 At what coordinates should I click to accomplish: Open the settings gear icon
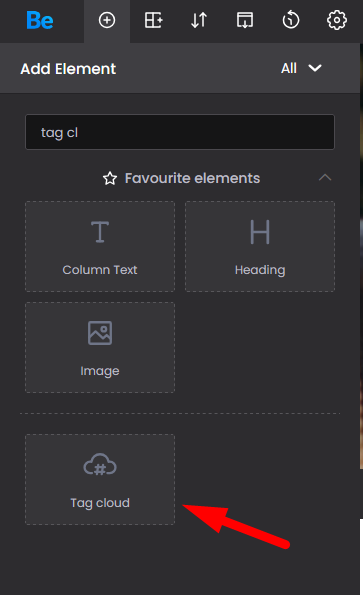tap(337, 20)
